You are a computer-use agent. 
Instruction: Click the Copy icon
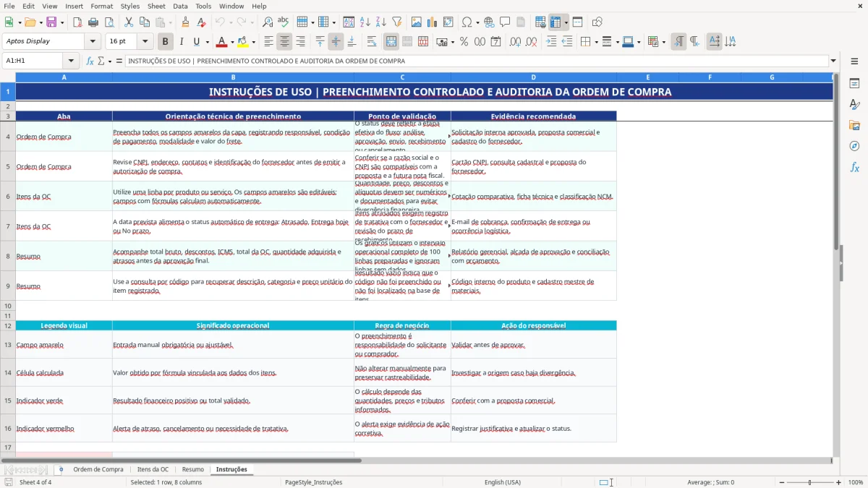pos(145,22)
